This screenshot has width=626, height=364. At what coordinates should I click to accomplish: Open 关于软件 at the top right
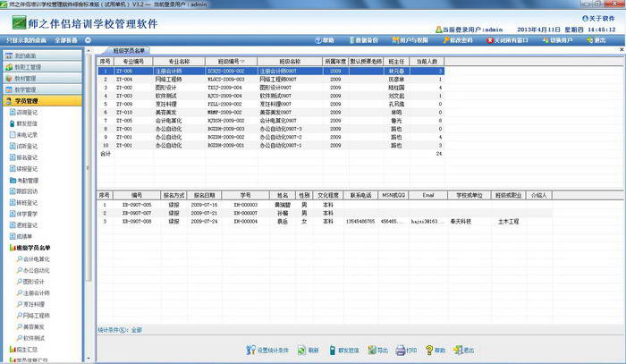coord(598,19)
